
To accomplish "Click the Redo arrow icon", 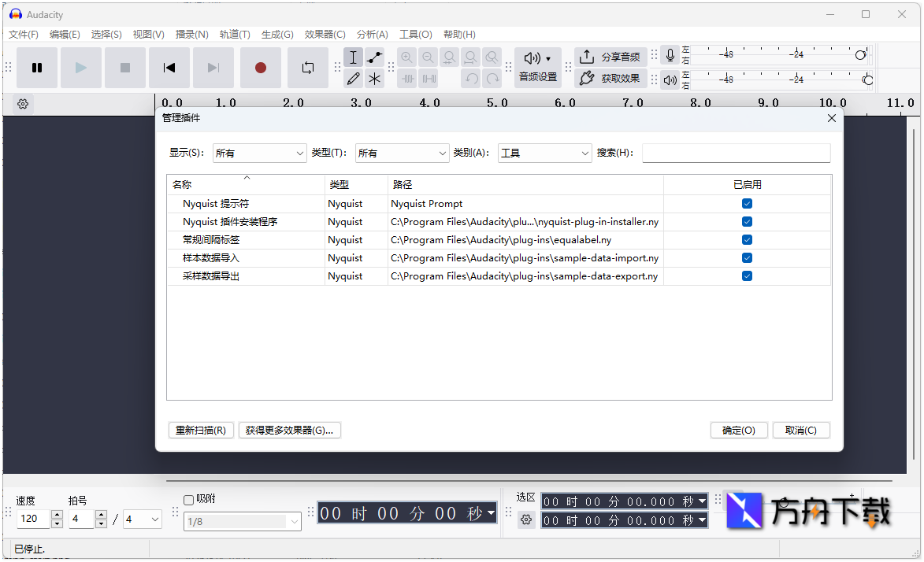I will (492, 79).
